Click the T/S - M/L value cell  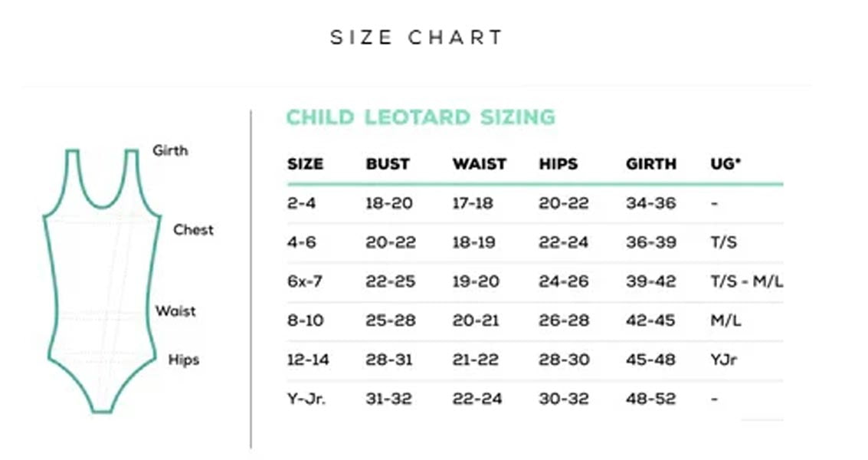coord(747,281)
